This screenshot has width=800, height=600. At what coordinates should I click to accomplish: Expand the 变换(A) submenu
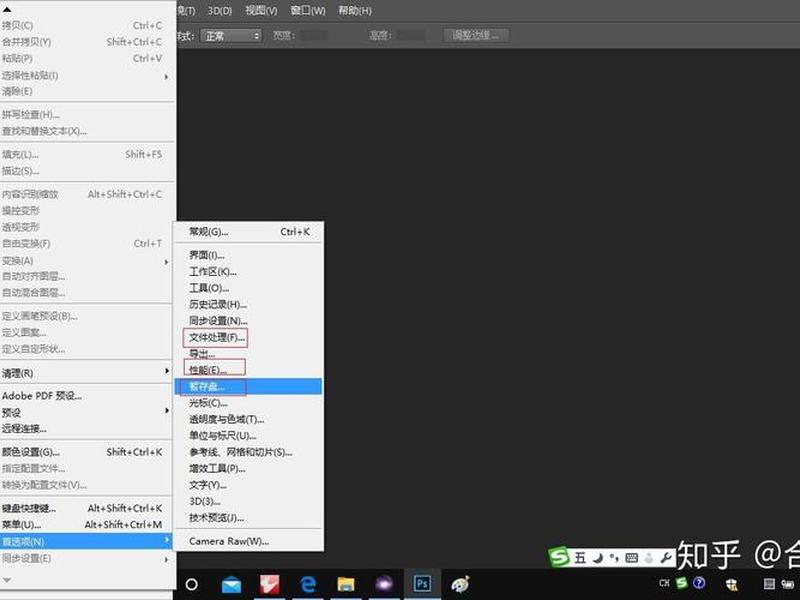85,261
